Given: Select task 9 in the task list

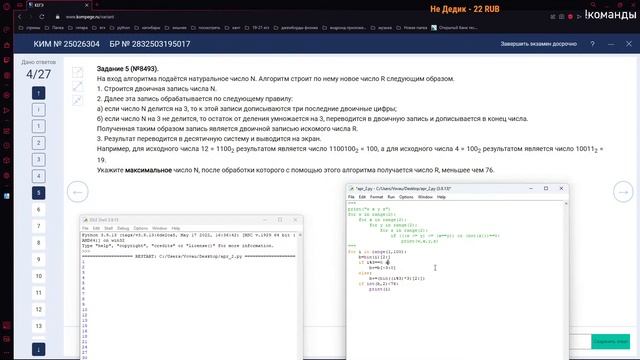Looking at the screenshot, I should (38, 260).
